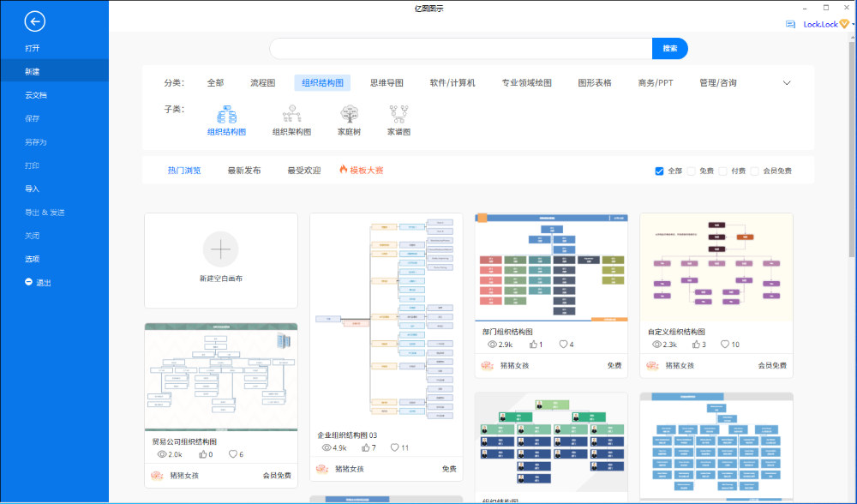Screen dimensions: 857x504
Task: Expand the category list chevron
Action: tap(787, 83)
